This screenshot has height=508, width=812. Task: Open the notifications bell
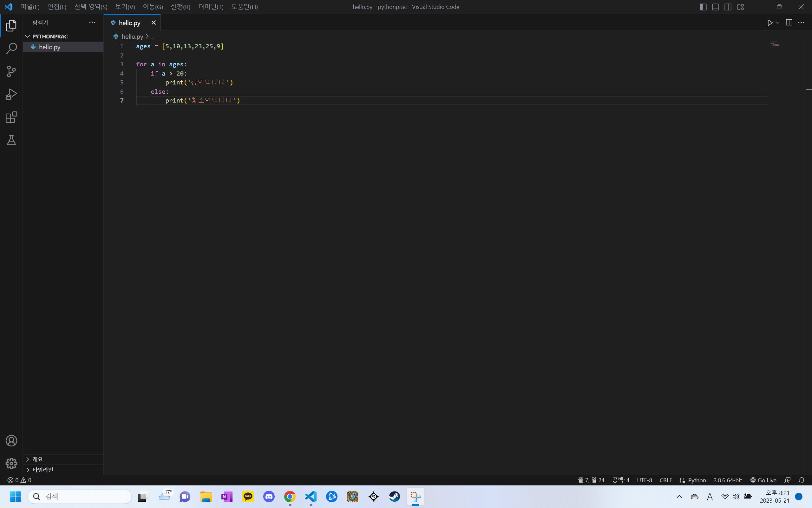point(802,480)
